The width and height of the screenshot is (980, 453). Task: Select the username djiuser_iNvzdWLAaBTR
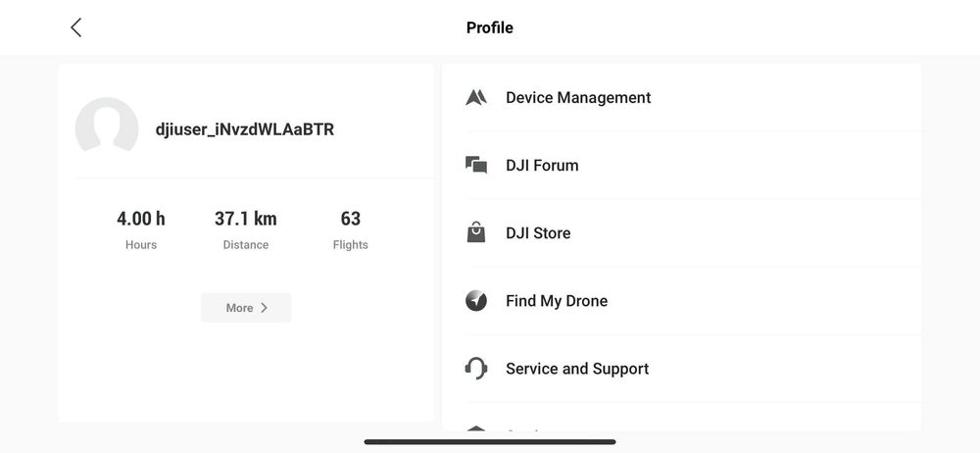coord(245,129)
